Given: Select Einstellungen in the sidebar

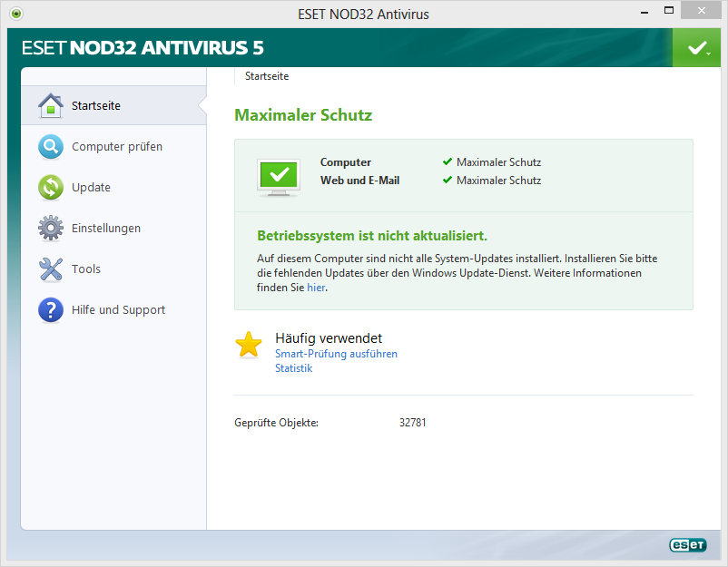Looking at the screenshot, I should pyautogui.click(x=106, y=229).
